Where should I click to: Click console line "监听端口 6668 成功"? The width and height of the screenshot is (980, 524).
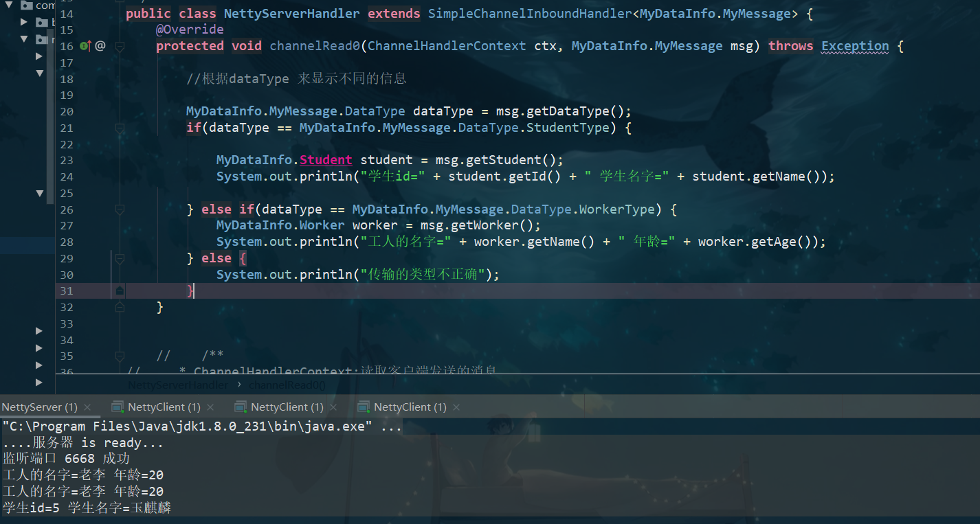(x=66, y=459)
